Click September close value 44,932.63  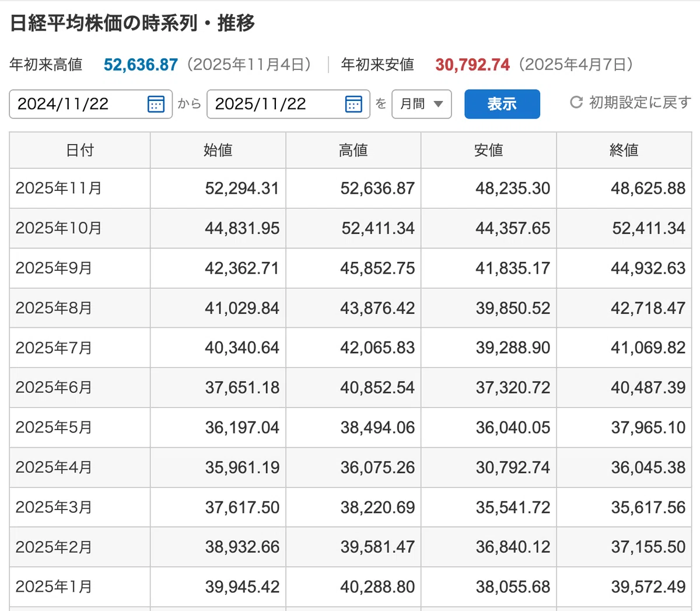tap(648, 268)
